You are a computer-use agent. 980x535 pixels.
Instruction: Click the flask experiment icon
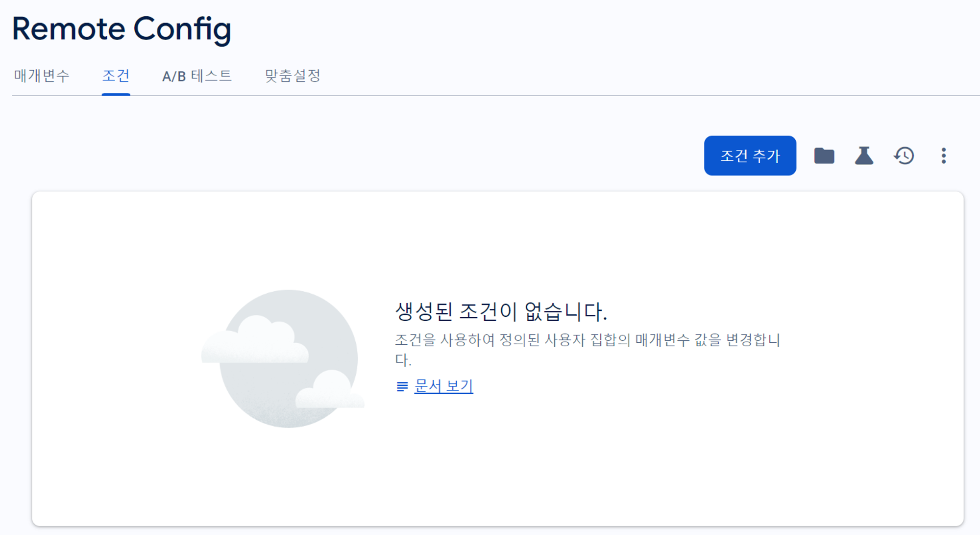(864, 156)
